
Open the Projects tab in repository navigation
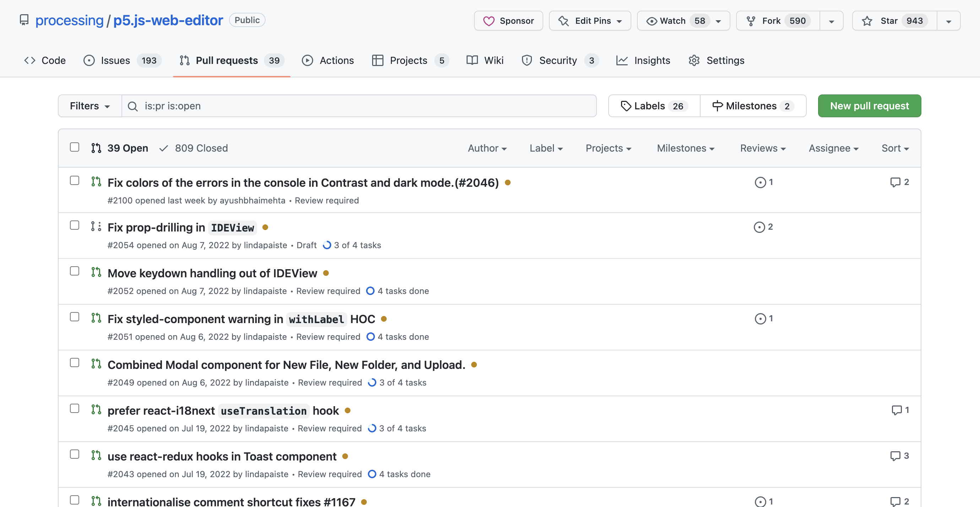pyautogui.click(x=410, y=60)
